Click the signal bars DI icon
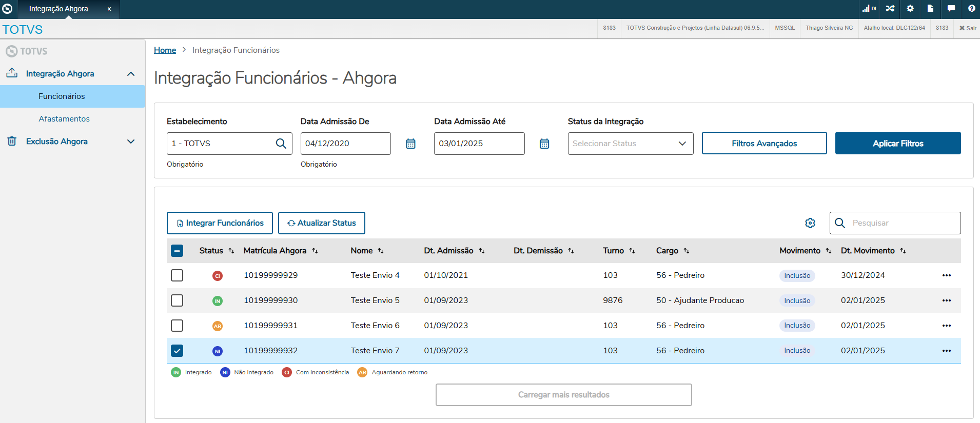 [869, 9]
